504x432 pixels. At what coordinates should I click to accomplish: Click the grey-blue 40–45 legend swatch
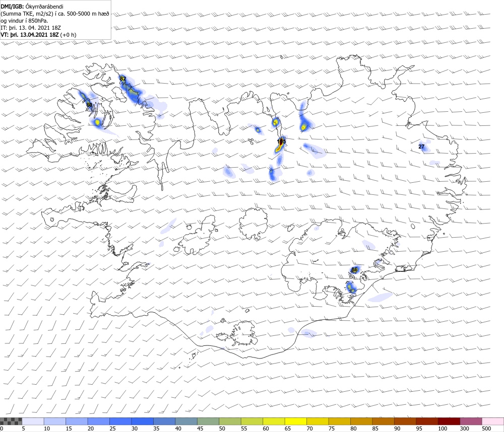(186, 421)
